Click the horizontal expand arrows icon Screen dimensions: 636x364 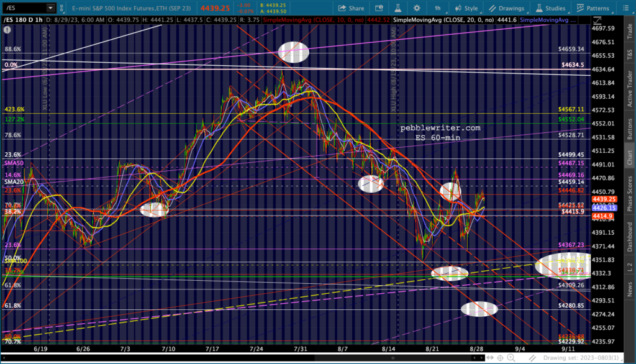coord(490,358)
